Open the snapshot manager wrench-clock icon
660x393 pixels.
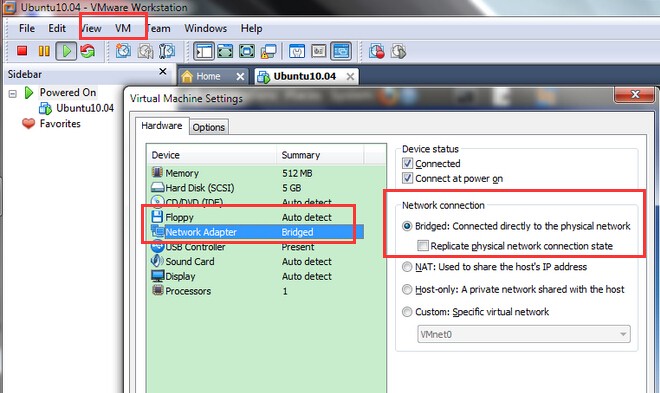tap(167, 51)
